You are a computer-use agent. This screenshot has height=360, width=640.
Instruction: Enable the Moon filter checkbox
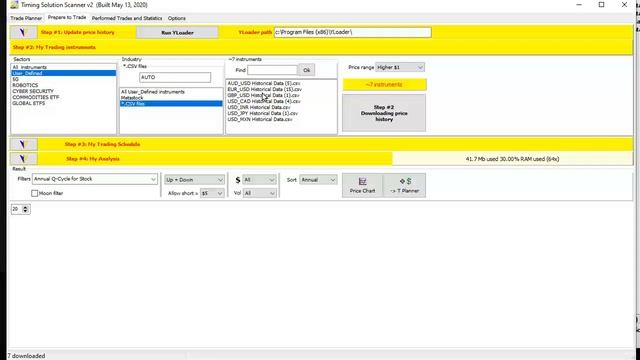point(35,193)
